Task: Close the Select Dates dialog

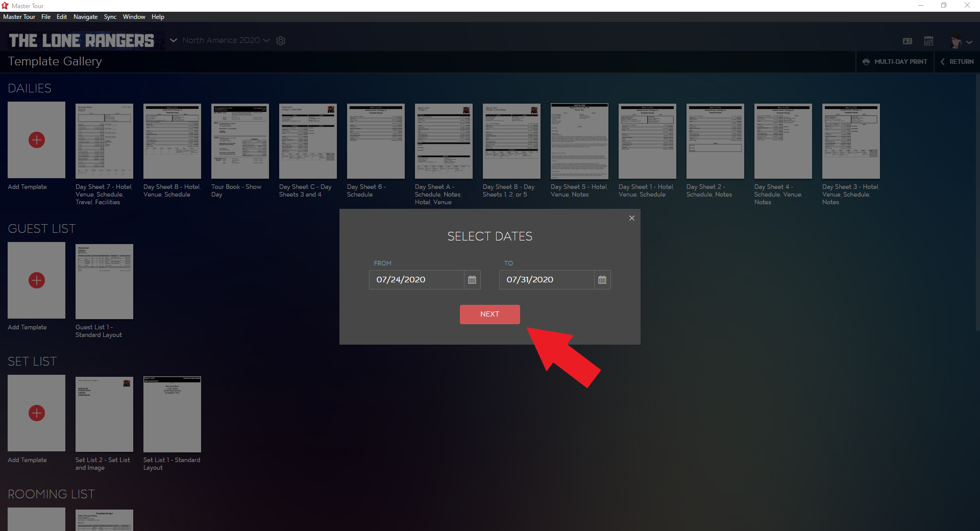Action: point(632,218)
